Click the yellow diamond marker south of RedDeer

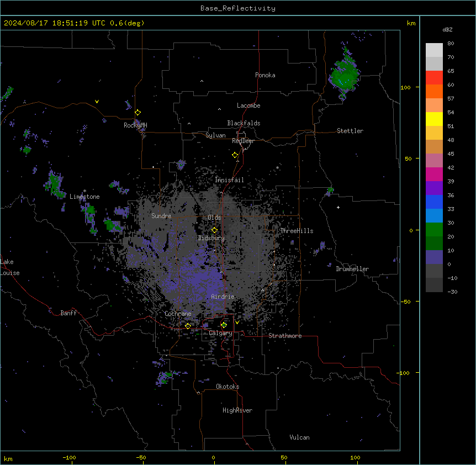click(x=235, y=155)
